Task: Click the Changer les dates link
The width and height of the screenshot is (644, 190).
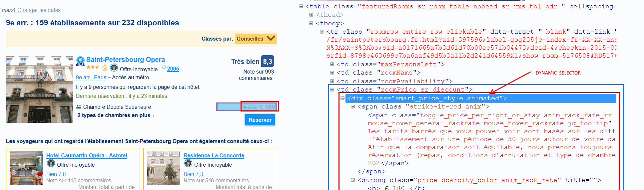Action: click(39, 10)
